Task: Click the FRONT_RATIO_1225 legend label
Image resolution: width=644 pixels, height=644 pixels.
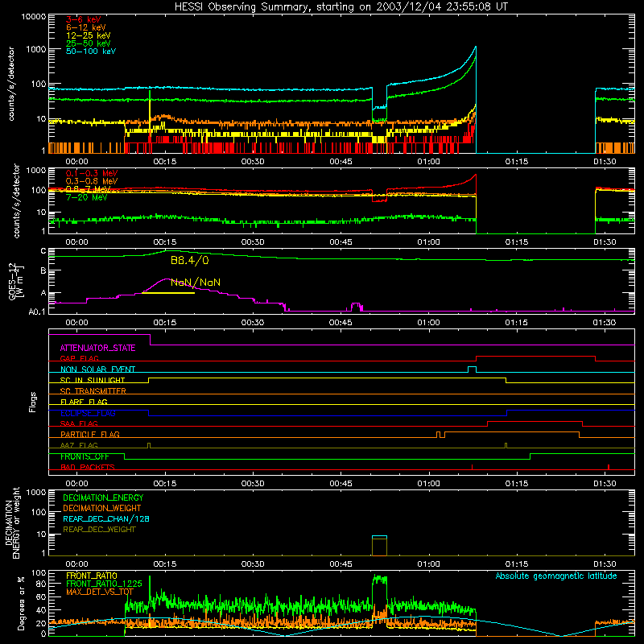Action: (104, 584)
